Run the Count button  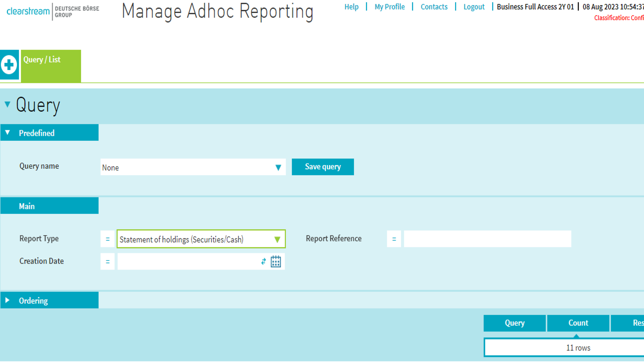578,323
